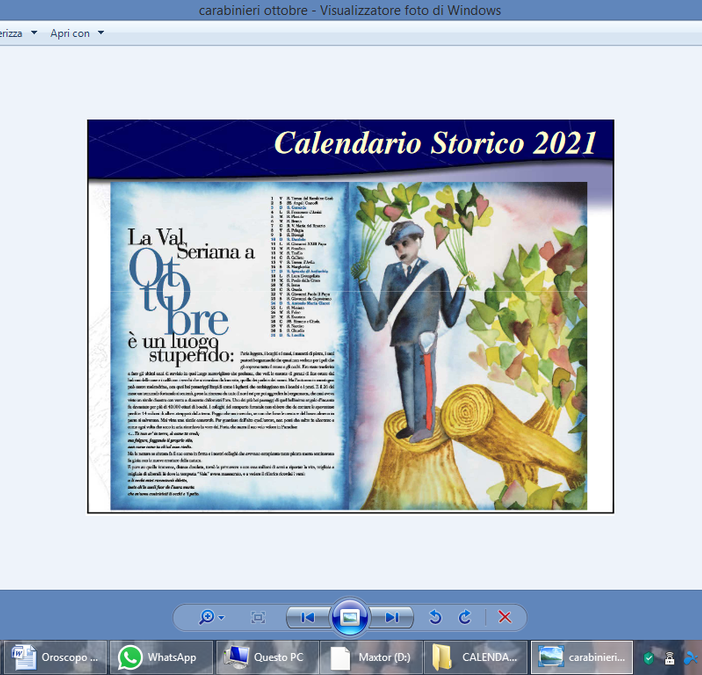This screenshot has height=675, width=702.
Task: Open the partially visible '...erizza' dropdown arrow
Action: 34,33
